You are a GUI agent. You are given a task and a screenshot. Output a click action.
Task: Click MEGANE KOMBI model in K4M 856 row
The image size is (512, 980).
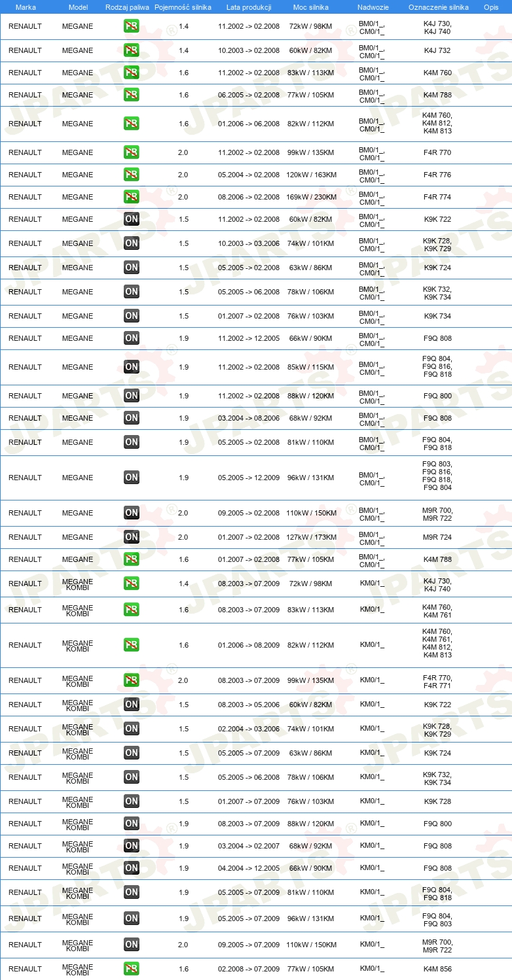[x=78, y=969]
